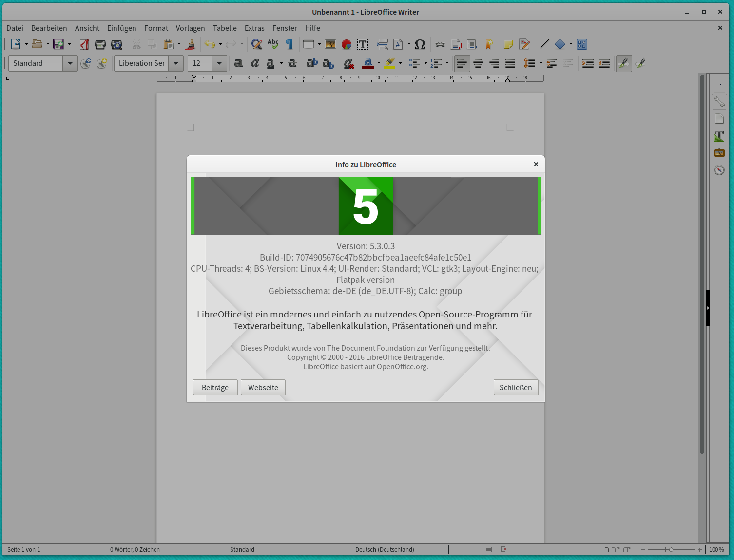Click the Clone Formatting paintbrush icon
This screenshot has width=734, height=560.
[191, 44]
